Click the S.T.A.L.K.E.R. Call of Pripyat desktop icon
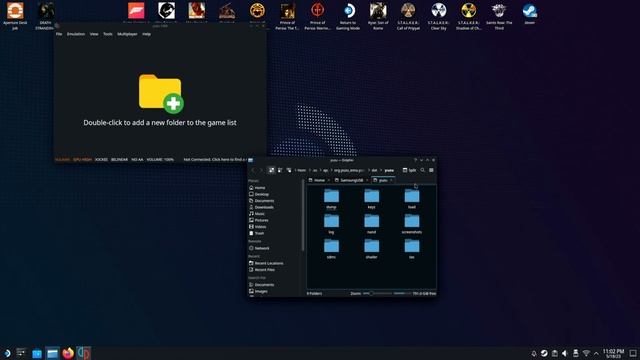640x360 pixels. (409, 16)
